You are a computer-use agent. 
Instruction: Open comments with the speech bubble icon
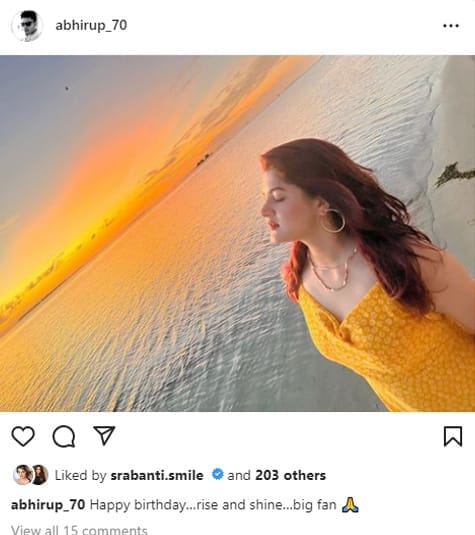[64, 436]
